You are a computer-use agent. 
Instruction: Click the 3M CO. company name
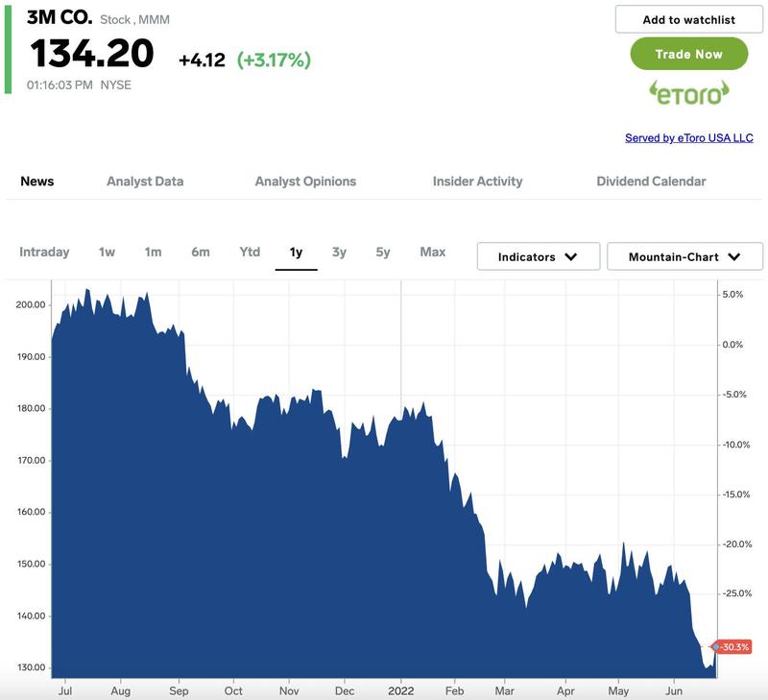click(60, 17)
